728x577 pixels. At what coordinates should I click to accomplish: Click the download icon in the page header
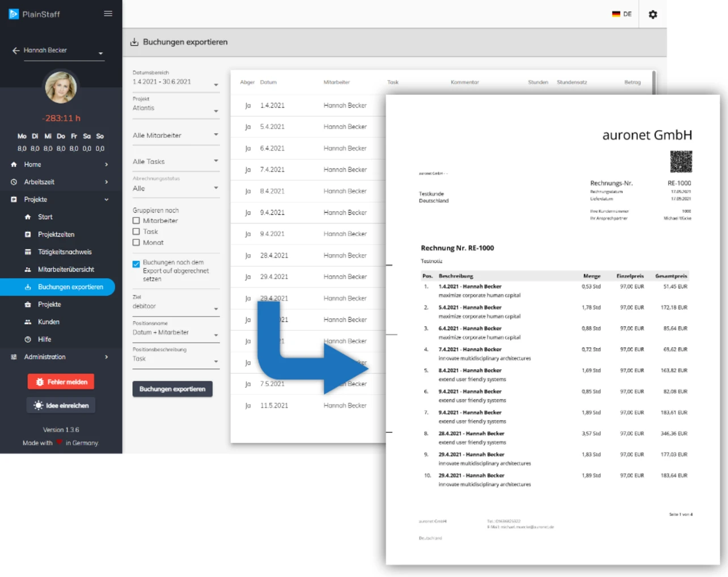click(x=134, y=42)
